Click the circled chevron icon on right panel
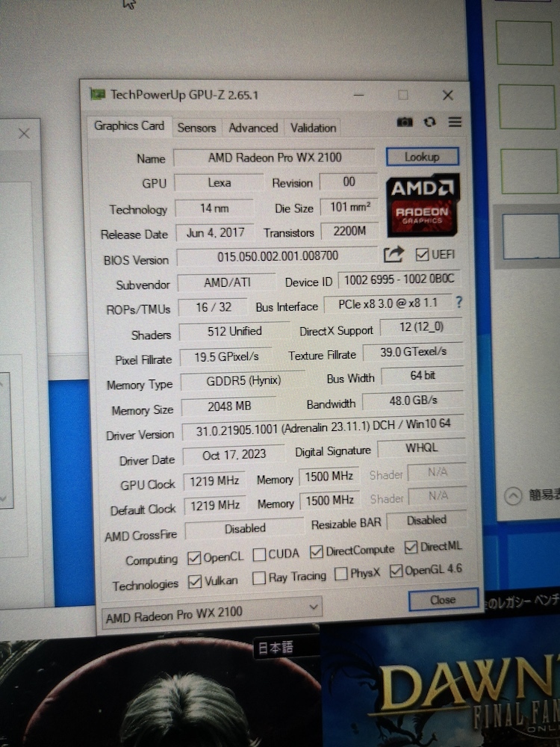The image size is (560, 747). click(513, 497)
